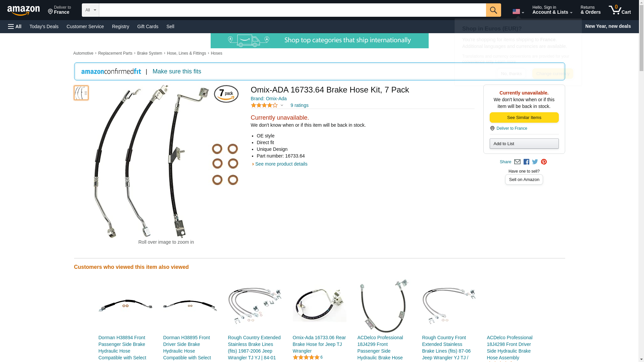644x362 pixels.
Task: Select the brake hose product thumbnail
Action: tap(81, 93)
